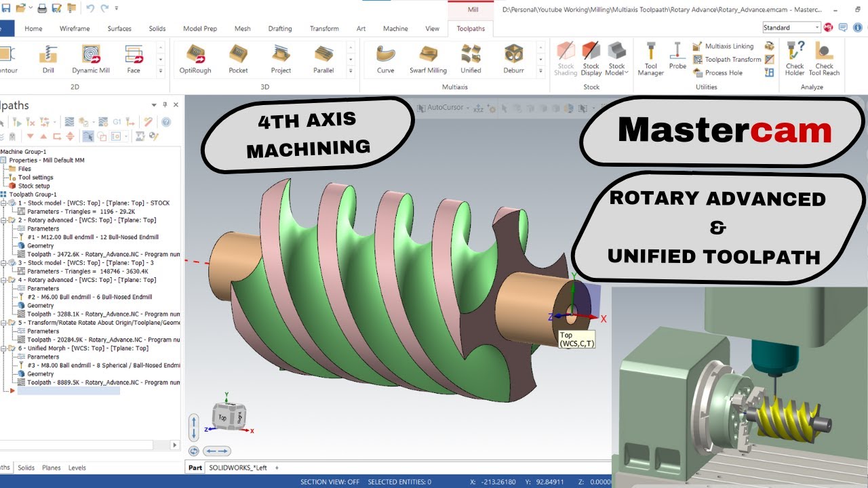Move insert arrow down in Toolpaths manager
Viewport: 868px width, 488px height.
click(x=30, y=136)
